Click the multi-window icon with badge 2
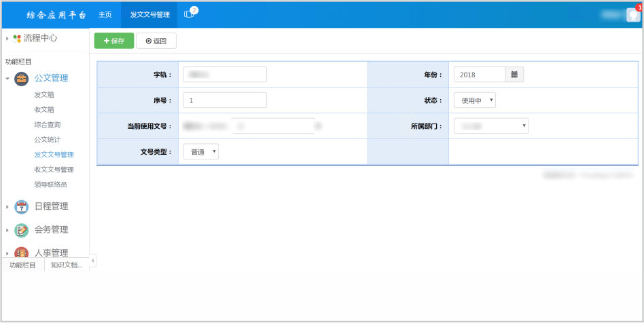644x323 pixels. pos(189,14)
